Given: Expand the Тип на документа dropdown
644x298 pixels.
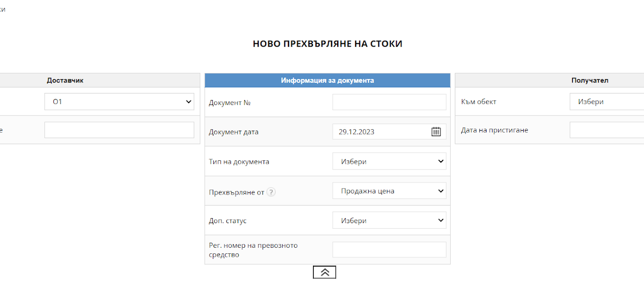Looking at the screenshot, I should pyautogui.click(x=389, y=161).
